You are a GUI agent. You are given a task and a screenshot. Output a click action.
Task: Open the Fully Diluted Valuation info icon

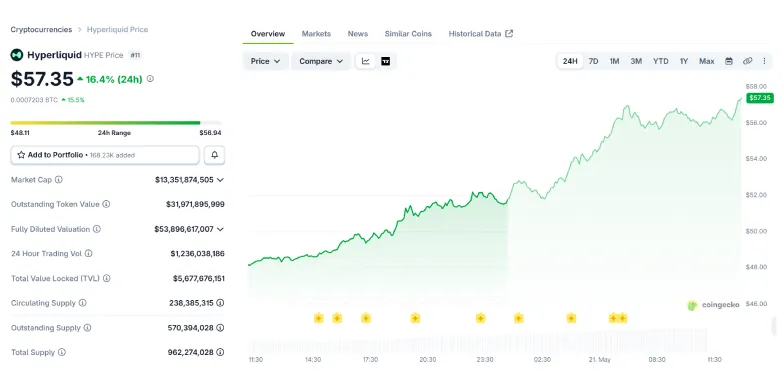click(96, 229)
